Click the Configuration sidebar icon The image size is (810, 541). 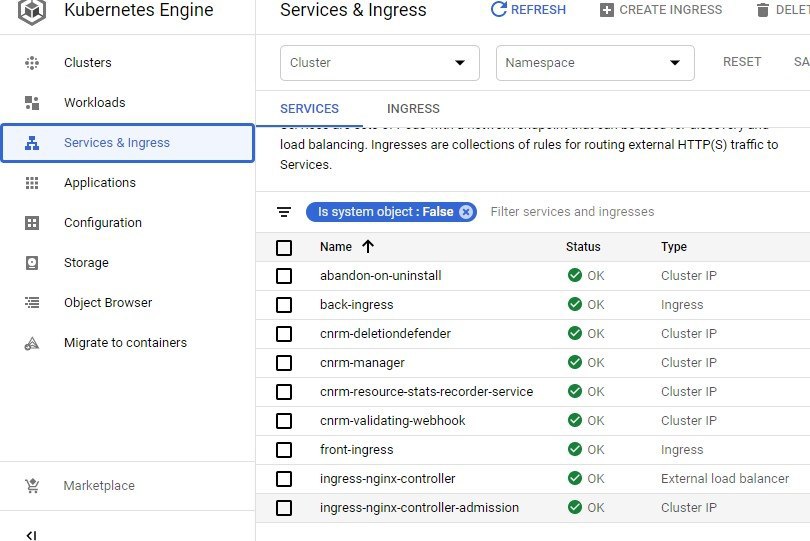pos(32,223)
